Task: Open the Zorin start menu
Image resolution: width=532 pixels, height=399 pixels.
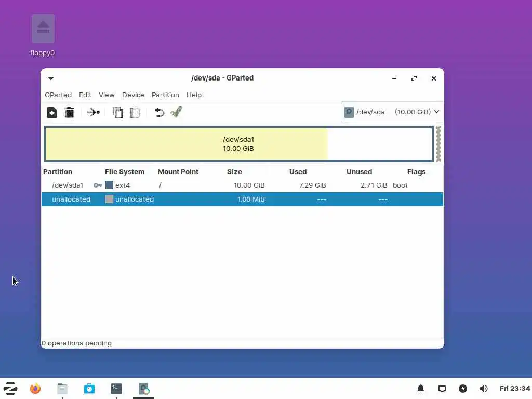Action: tap(10, 389)
